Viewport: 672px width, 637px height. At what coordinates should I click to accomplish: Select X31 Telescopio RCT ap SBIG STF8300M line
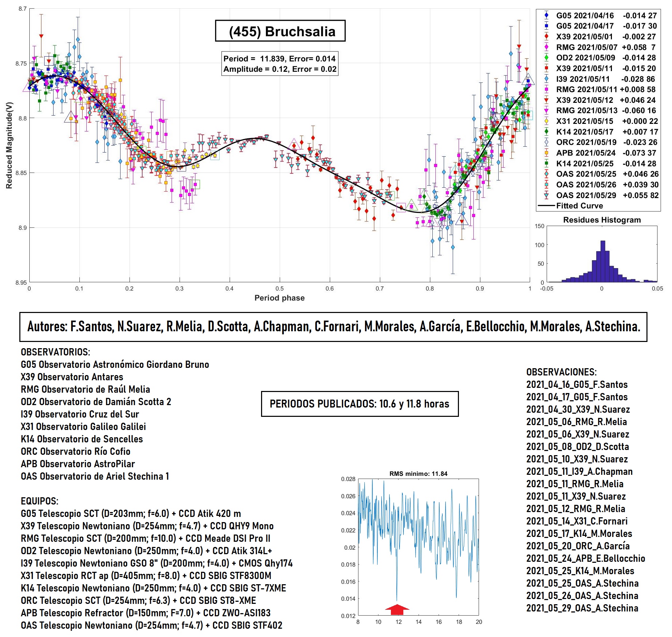pyautogui.click(x=146, y=576)
